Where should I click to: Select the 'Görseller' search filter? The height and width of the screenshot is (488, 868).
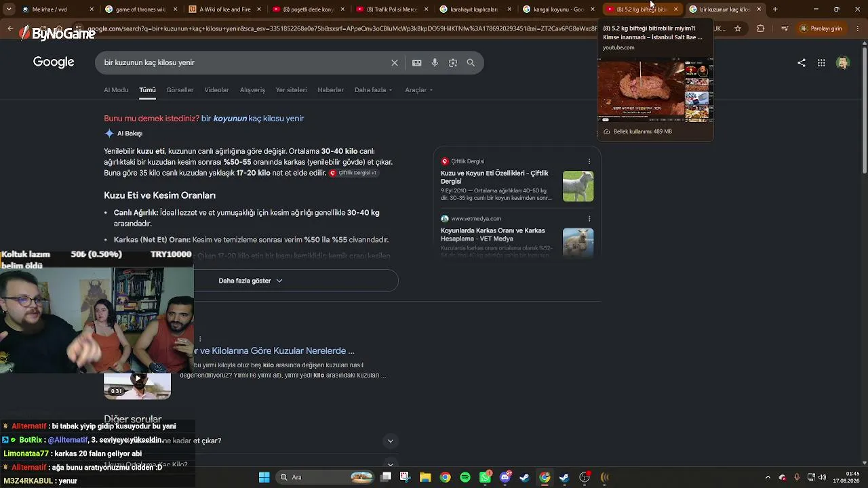[x=180, y=89]
